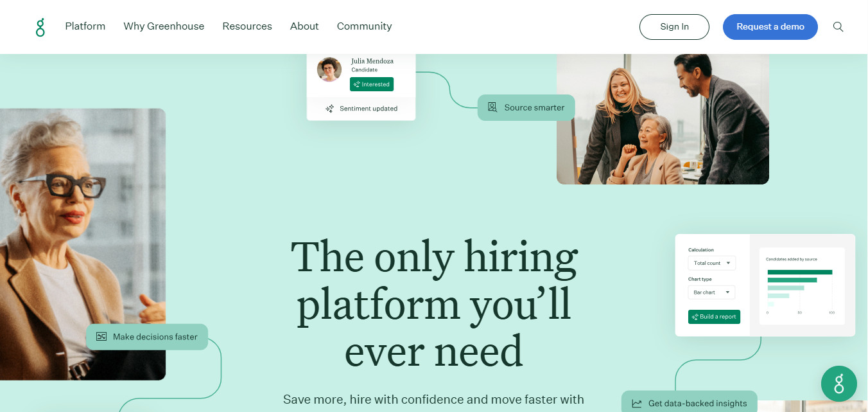The image size is (868, 412).
Task: Click the Make decisions faster icon
Action: [x=101, y=336]
